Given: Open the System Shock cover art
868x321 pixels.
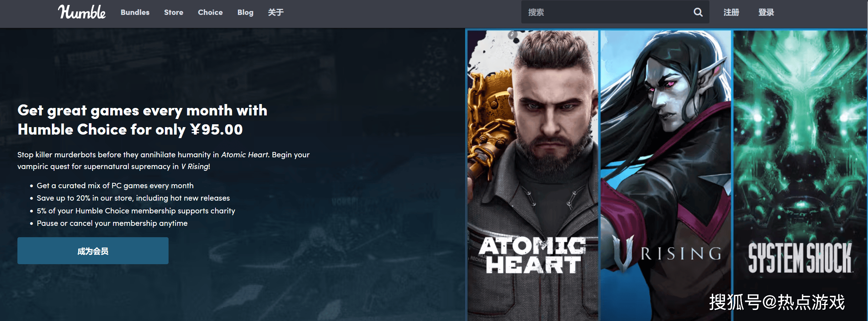Looking at the screenshot, I should pyautogui.click(x=800, y=175).
